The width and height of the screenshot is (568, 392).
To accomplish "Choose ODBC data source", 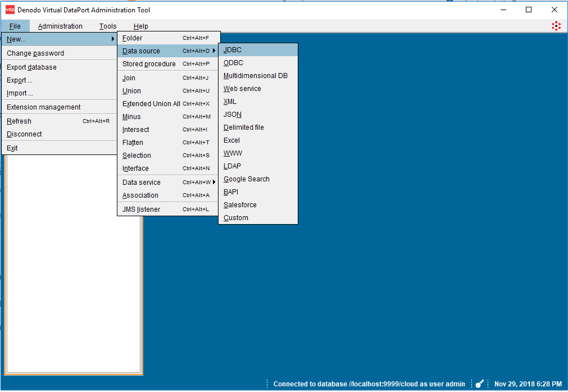I will [258, 63].
